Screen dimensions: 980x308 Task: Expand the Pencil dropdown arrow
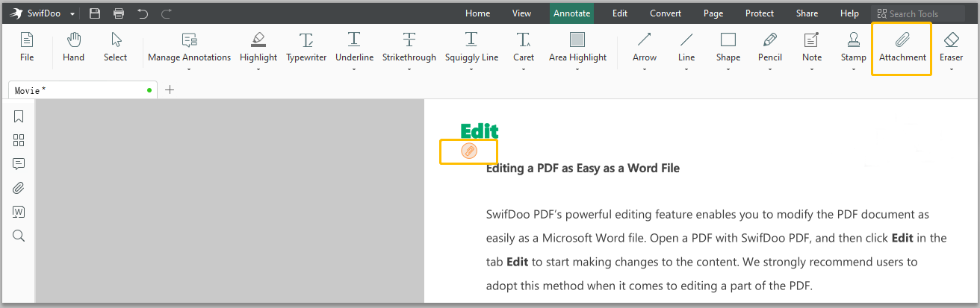pos(770,69)
